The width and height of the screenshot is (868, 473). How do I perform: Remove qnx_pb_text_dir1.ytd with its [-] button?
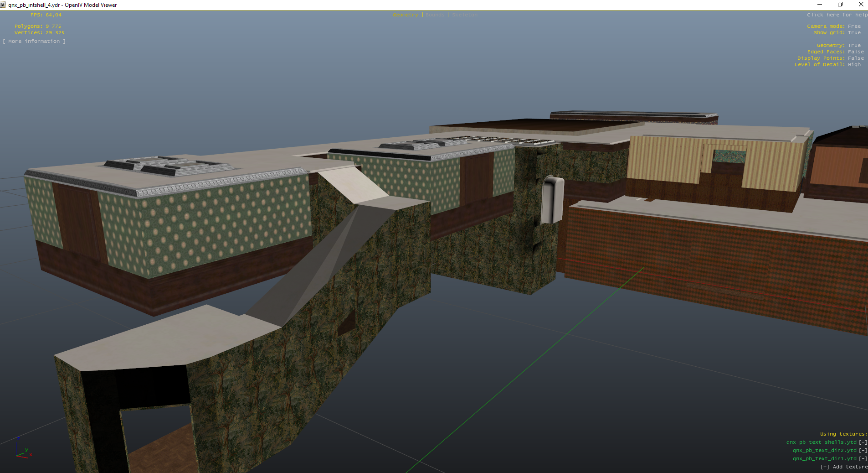[x=863, y=459]
